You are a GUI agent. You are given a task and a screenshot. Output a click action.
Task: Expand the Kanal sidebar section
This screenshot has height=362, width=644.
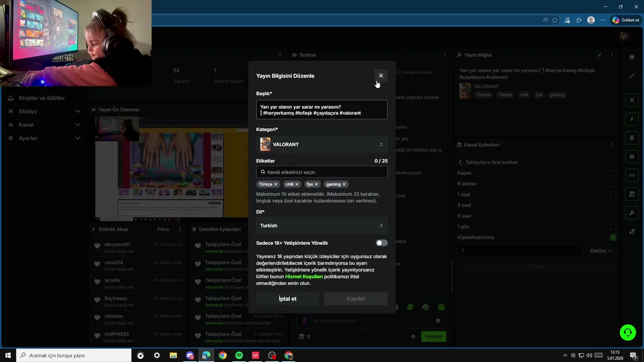44,125
